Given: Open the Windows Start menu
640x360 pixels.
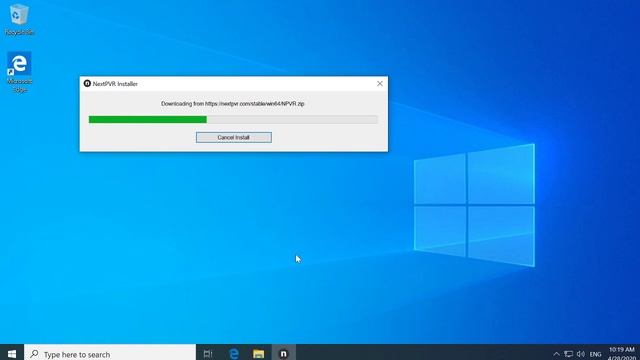Looking at the screenshot, I should coord(12,353).
